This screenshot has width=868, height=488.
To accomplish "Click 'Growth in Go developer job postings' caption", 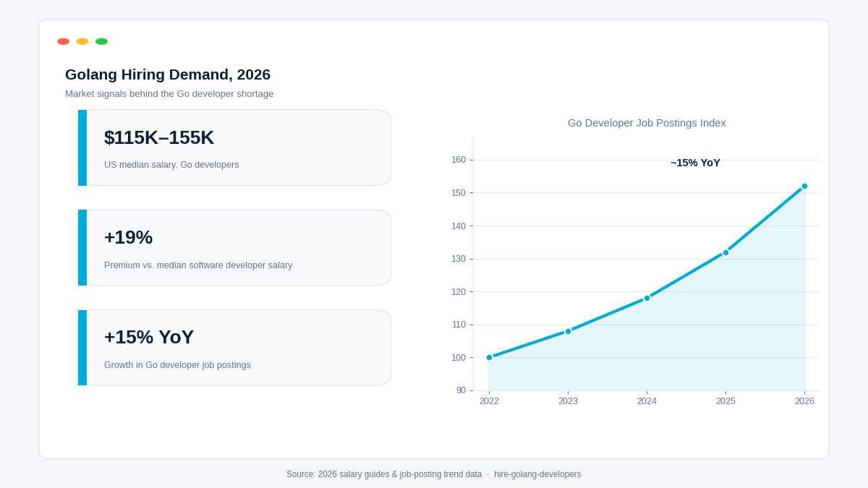I will point(177,365).
